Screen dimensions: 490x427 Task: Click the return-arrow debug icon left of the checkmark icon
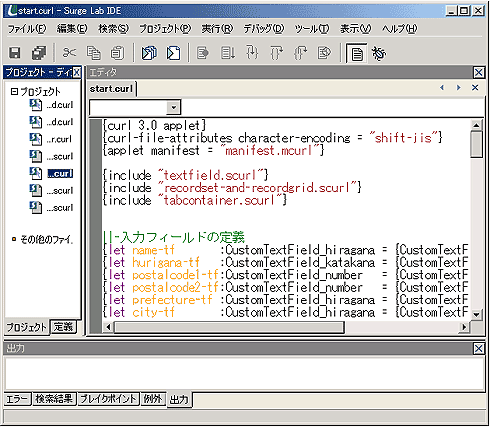point(300,53)
